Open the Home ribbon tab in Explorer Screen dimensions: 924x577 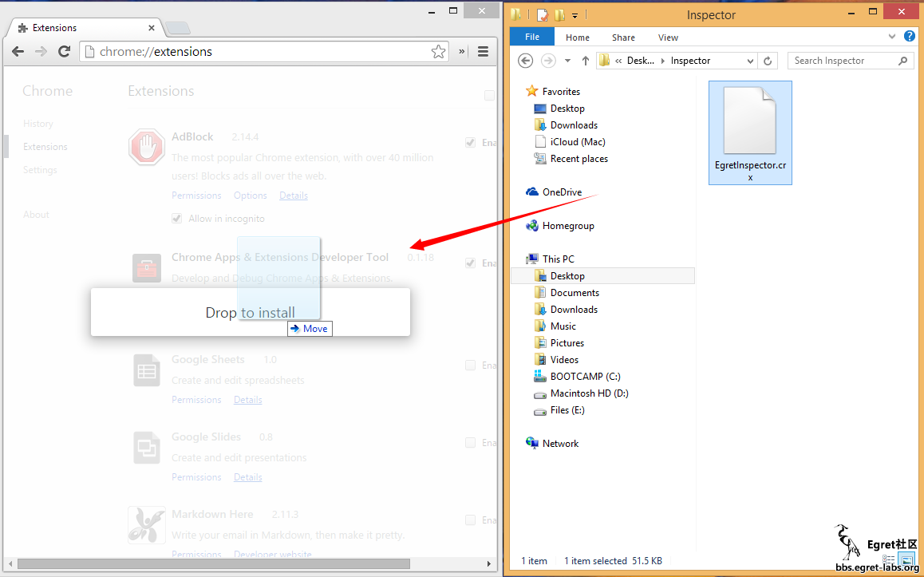click(x=578, y=38)
